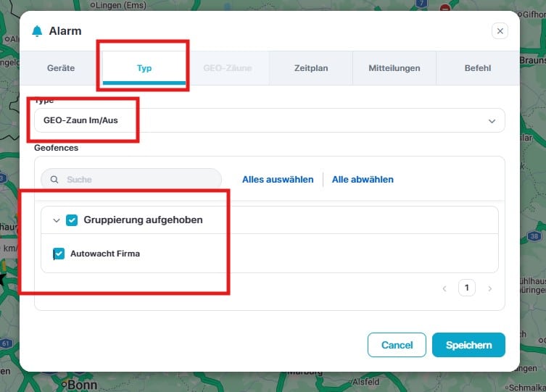The width and height of the screenshot is (546, 392).
Task: Switch to the Geräte tab
Action: click(x=61, y=69)
